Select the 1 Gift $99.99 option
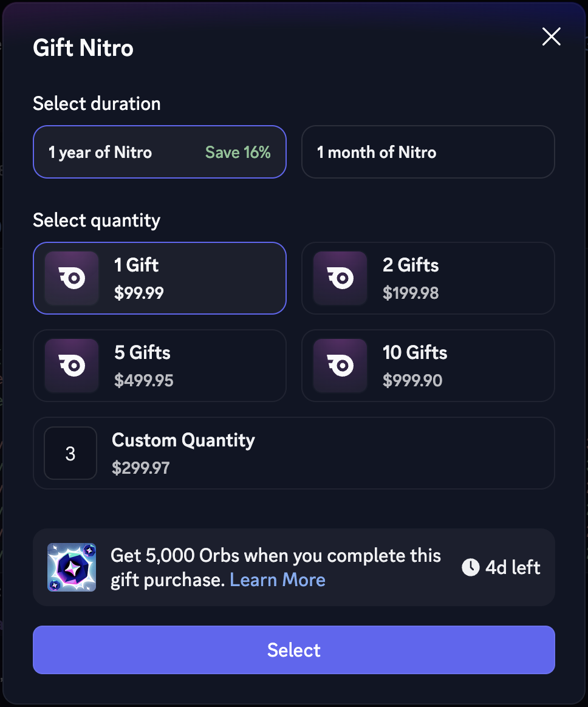This screenshot has width=588, height=707. pos(160,278)
